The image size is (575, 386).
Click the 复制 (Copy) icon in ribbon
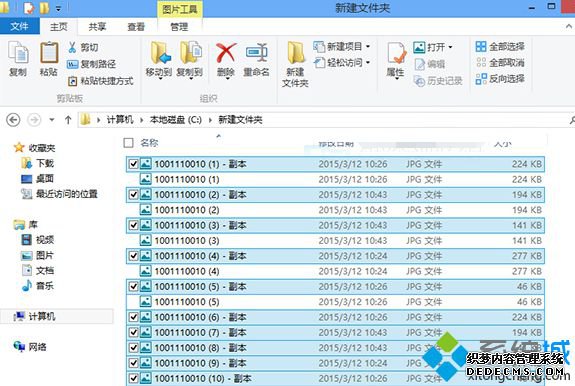[18, 54]
